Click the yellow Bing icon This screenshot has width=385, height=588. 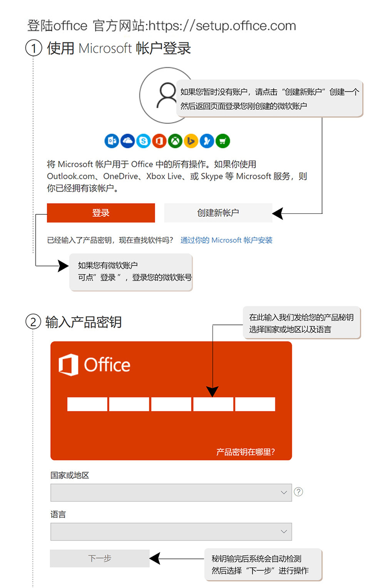[x=191, y=141]
